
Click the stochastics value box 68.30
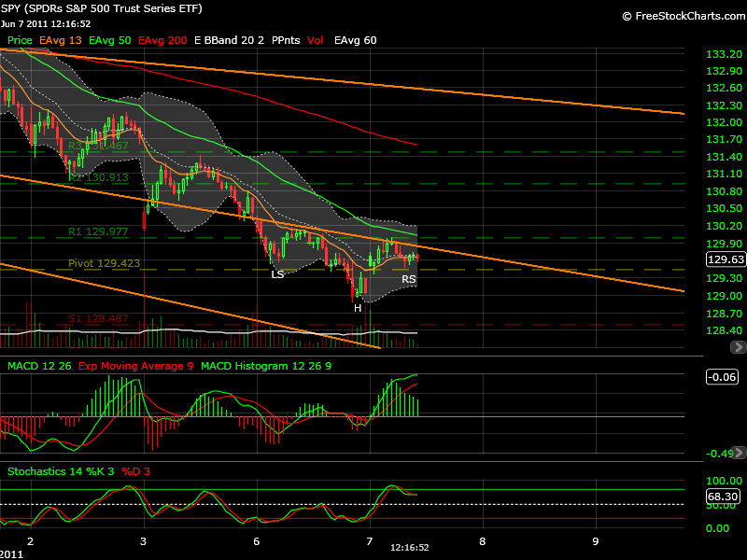point(724,496)
